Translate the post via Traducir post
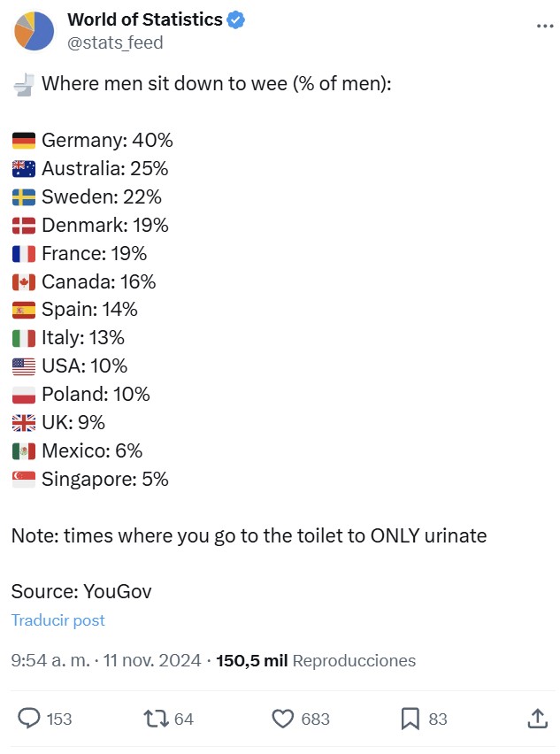 [58, 620]
